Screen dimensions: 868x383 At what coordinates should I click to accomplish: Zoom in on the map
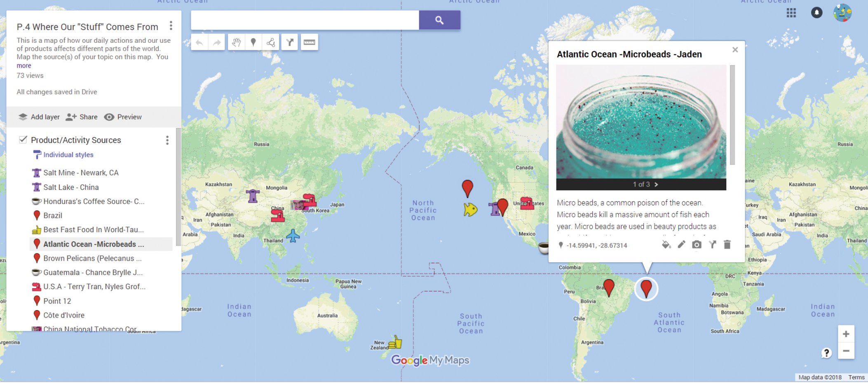(x=846, y=334)
